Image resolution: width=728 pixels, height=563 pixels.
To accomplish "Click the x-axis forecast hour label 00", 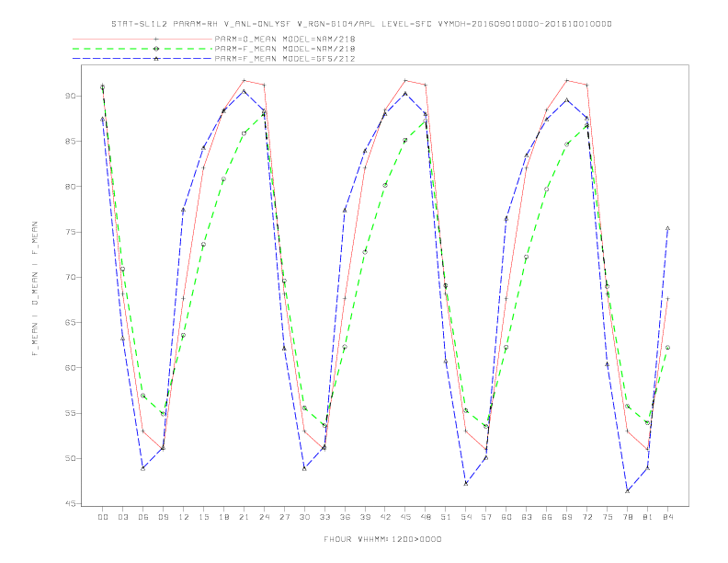I will pos(103,517).
